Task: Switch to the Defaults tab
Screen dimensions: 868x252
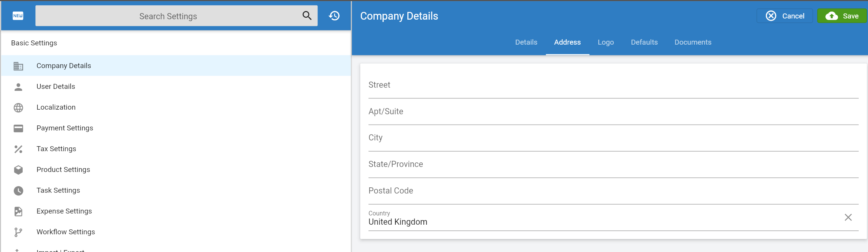Action: click(x=644, y=42)
